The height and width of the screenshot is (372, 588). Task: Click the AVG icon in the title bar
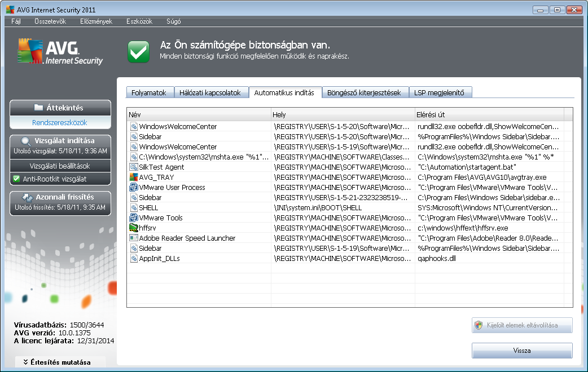(x=10, y=10)
